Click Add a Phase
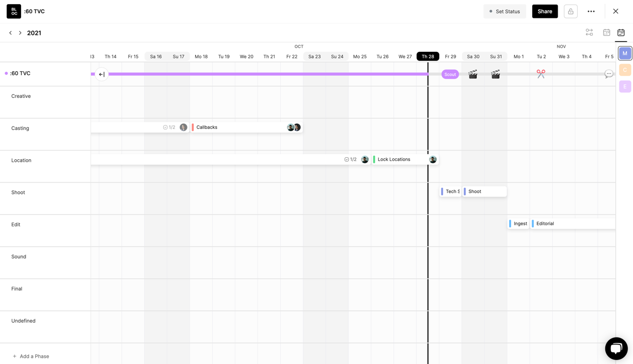Image resolution: width=633 pixels, height=364 pixels. [x=31, y=356]
